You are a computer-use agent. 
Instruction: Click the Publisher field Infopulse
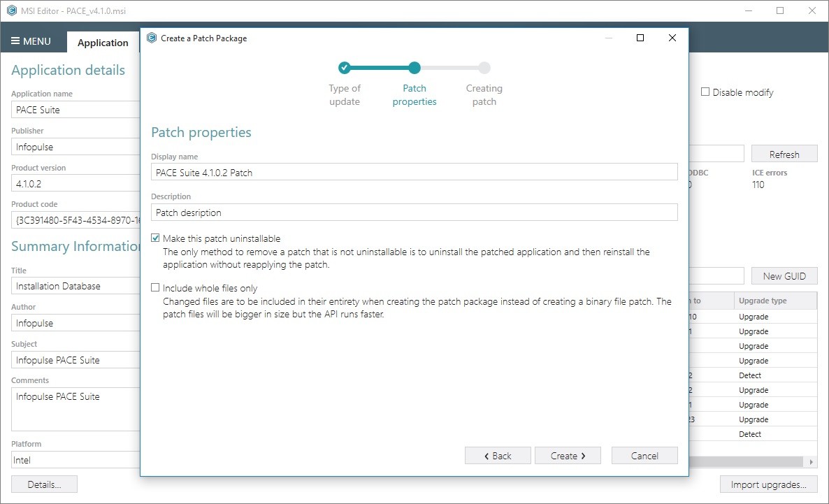coord(75,147)
